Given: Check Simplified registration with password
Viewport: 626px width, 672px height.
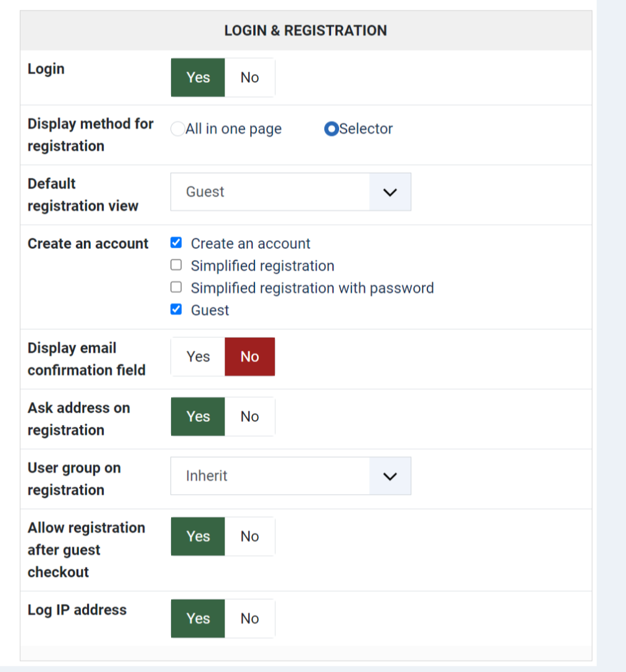Looking at the screenshot, I should tap(176, 288).
